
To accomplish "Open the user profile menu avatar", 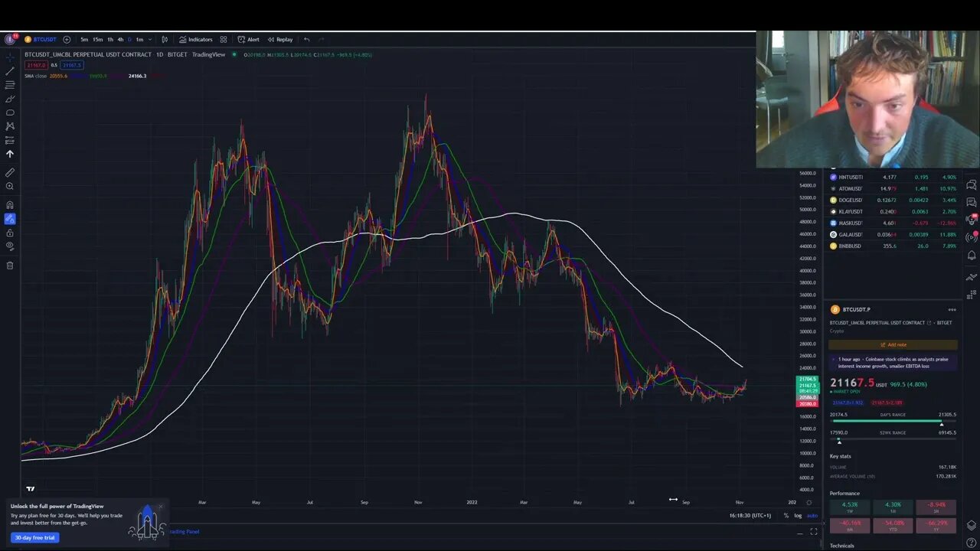I will [x=10, y=39].
